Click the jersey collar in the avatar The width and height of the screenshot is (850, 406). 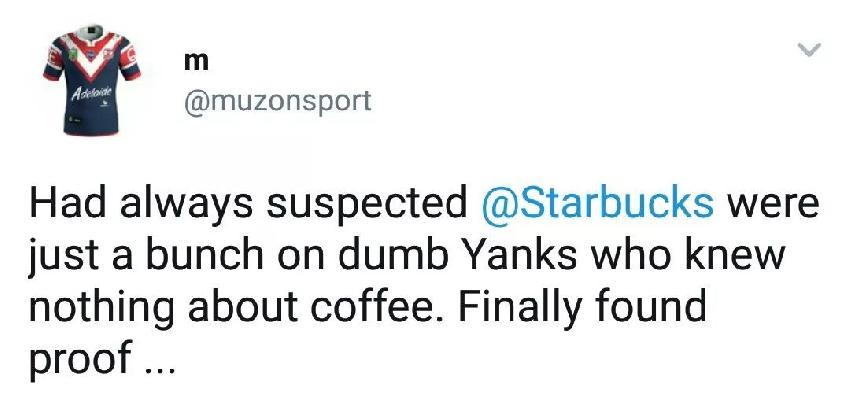93,31
